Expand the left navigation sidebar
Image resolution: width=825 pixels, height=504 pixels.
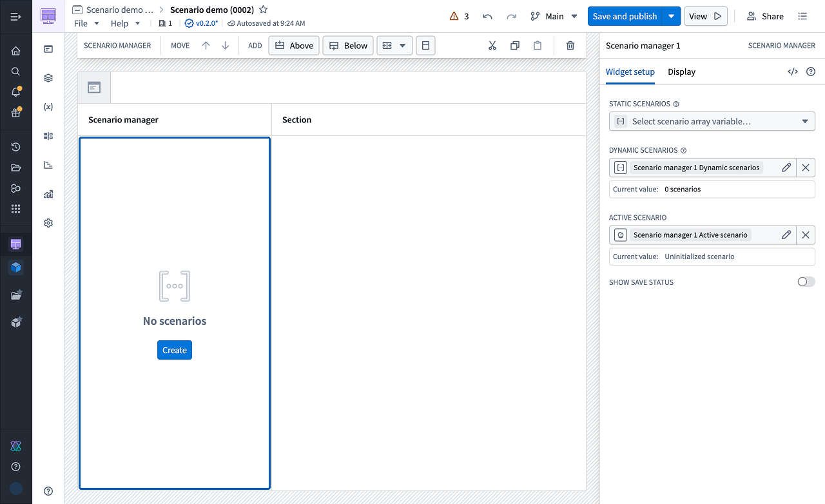point(16,16)
